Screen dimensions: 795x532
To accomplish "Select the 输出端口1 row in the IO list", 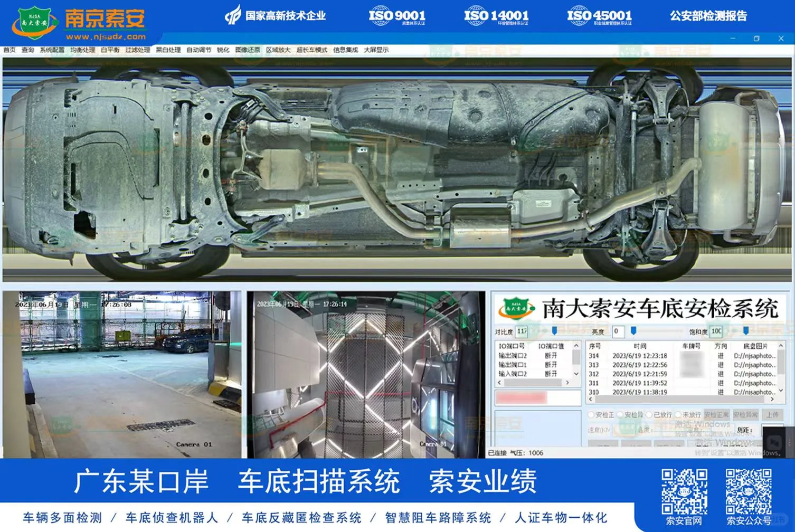I will tap(533, 365).
